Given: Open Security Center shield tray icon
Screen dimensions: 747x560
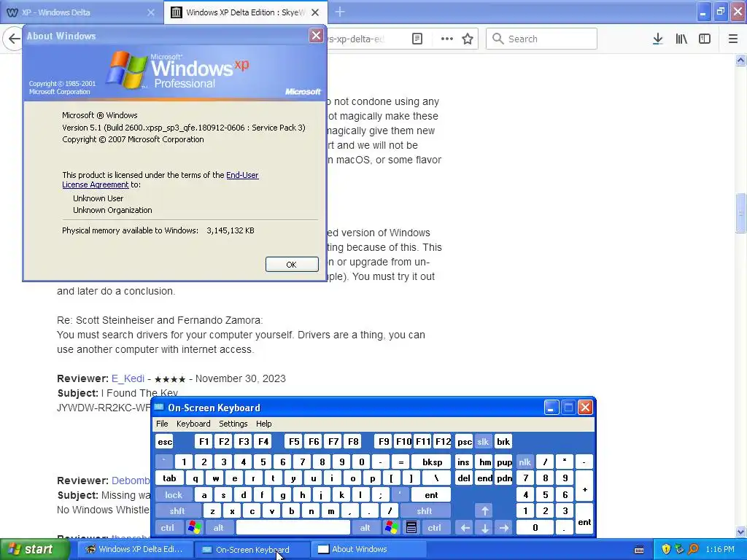Looking at the screenshot, I should click(x=666, y=550).
